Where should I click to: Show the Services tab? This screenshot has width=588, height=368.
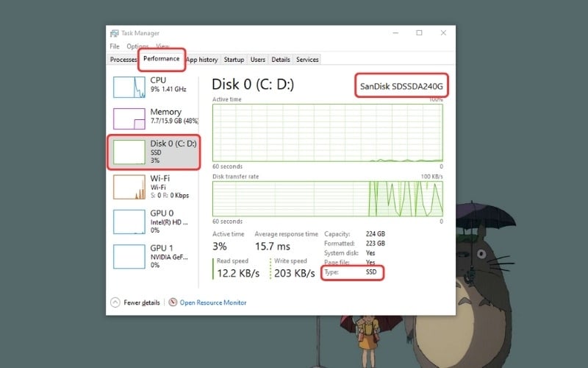coord(307,60)
